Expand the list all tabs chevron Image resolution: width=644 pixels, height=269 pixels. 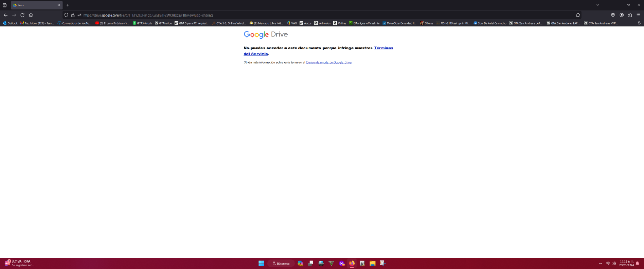pos(598,5)
